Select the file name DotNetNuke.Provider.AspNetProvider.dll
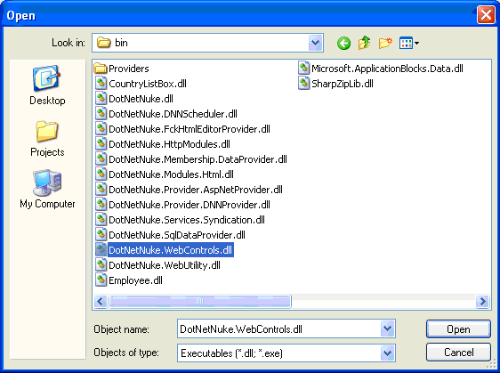 pyautogui.click(x=195, y=190)
